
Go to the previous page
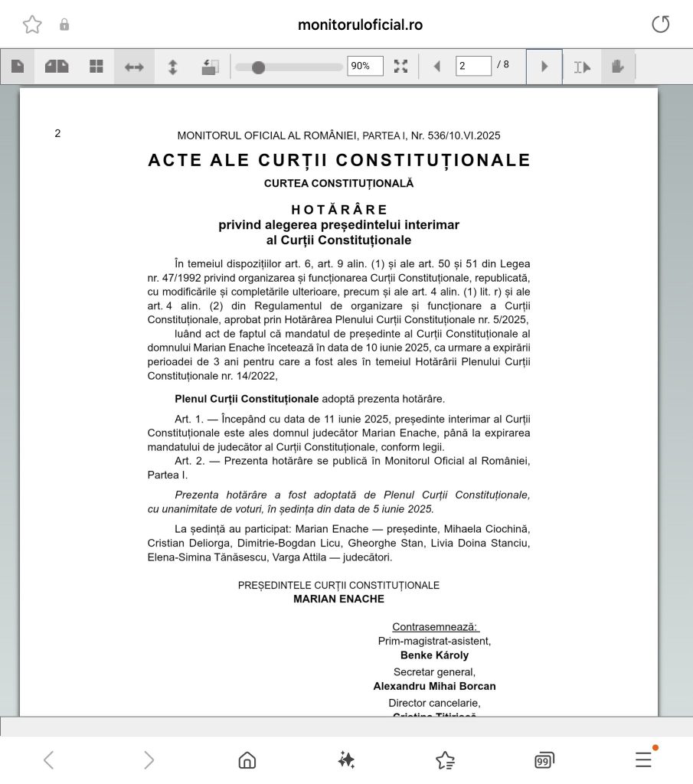pyautogui.click(x=437, y=67)
